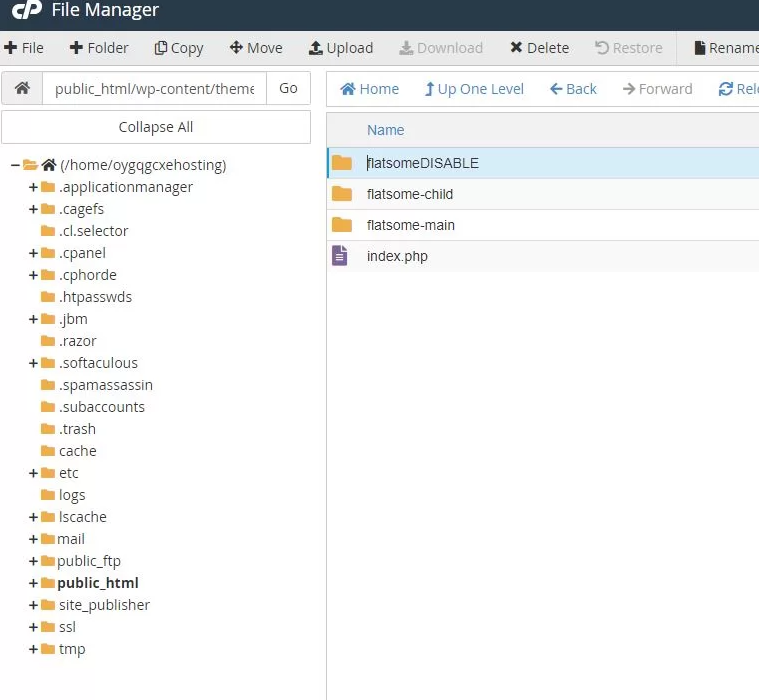Expand the ssl folder
The width and height of the screenshot is (759, 700).
(x=33, y=627)
